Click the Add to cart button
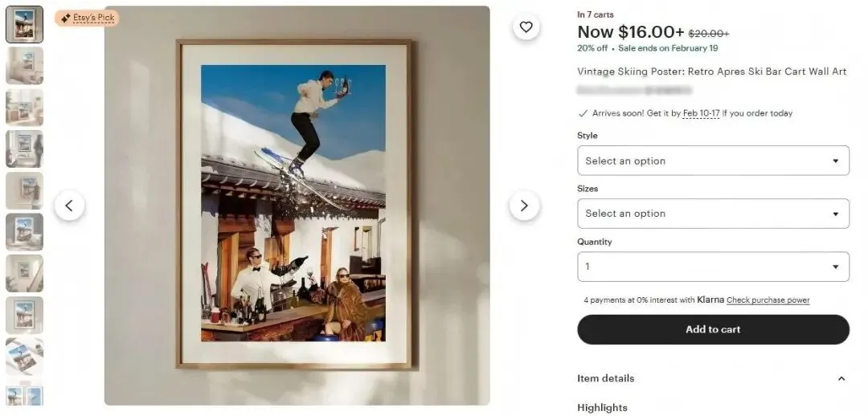The image size is (868, 416). coord(713,330)
